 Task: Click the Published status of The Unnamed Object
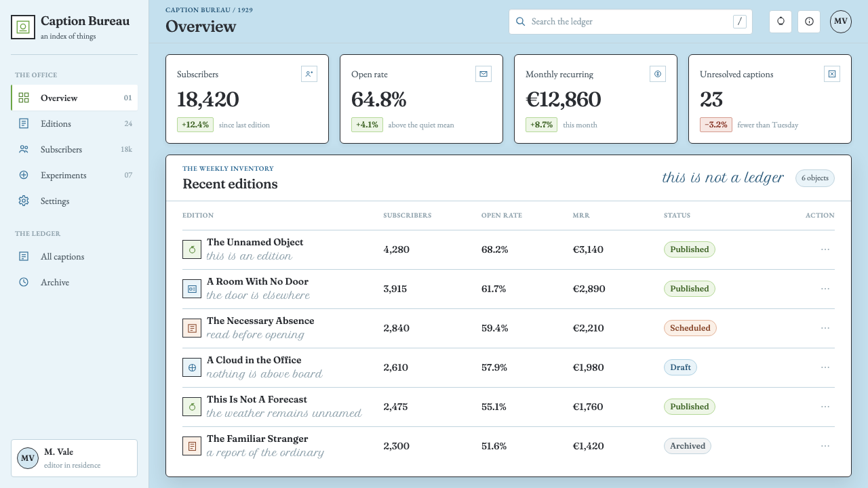689,249
